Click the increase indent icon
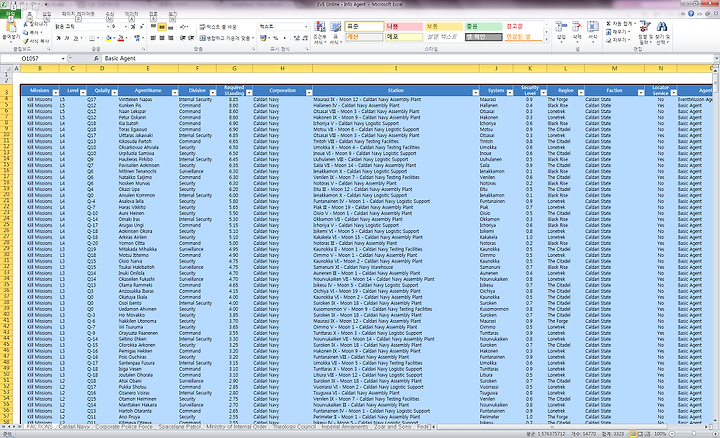 (x=191, y=38)
